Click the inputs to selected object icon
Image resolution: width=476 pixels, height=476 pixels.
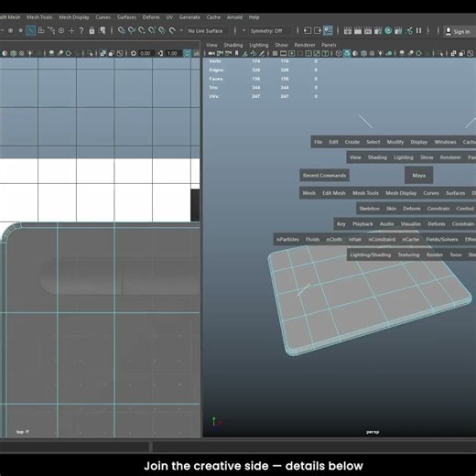point(308,30)
